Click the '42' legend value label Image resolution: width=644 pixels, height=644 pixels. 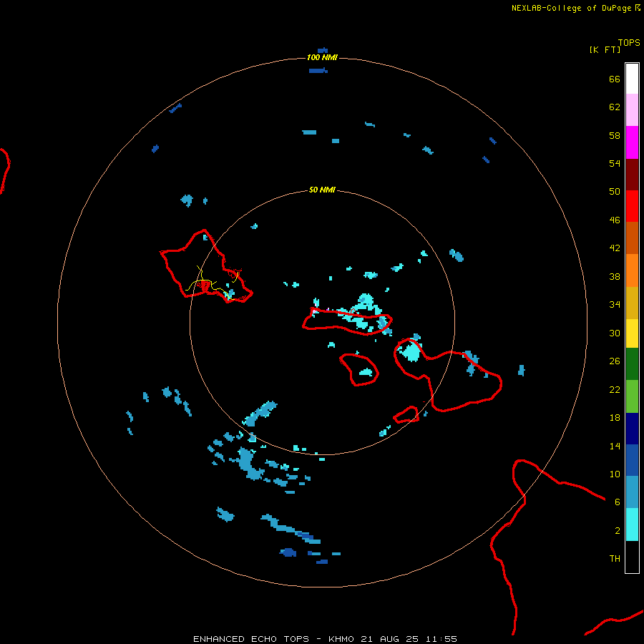(615, 248)
